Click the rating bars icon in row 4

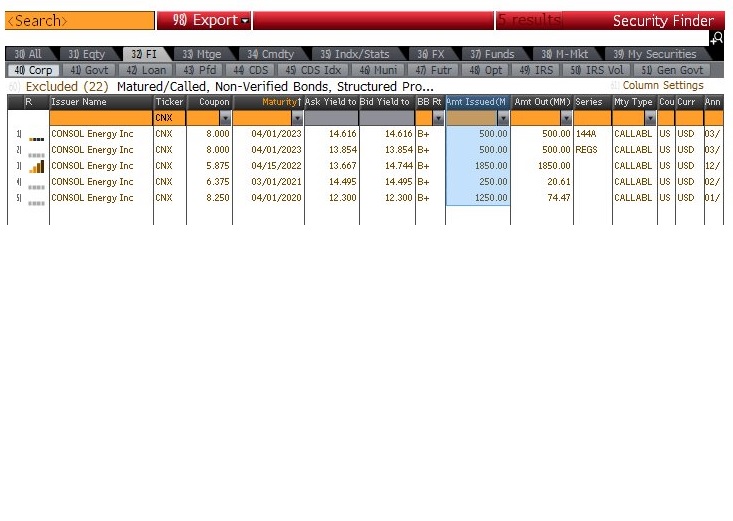(36, 184)
